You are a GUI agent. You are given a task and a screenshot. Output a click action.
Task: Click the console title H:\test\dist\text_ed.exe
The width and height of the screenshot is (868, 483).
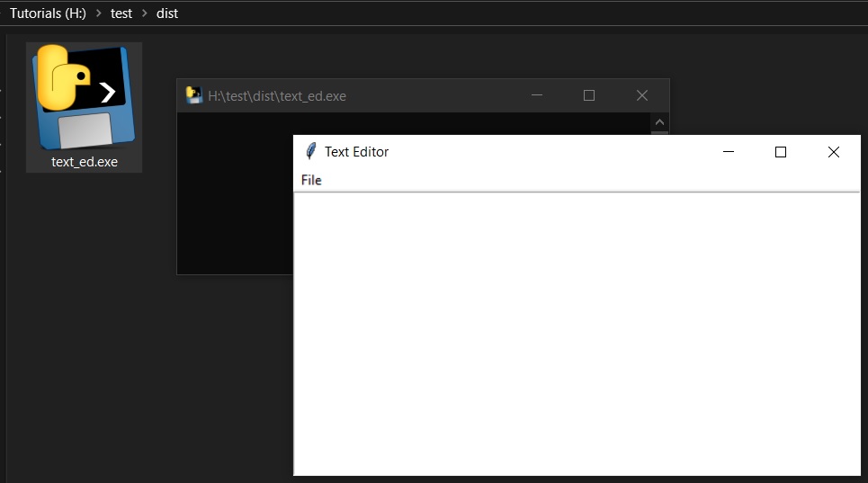click(277, 96)
